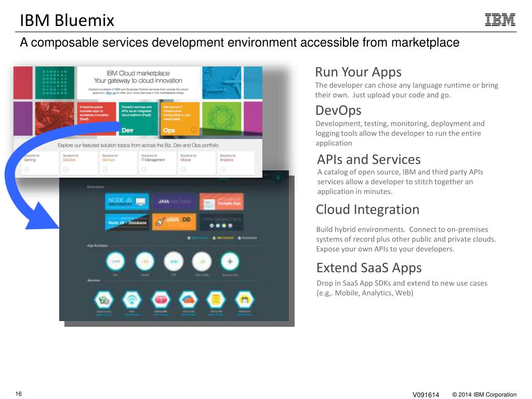Open the Solutions for Startups card
Screen dimensions: 532x399
tap(118, 163)
